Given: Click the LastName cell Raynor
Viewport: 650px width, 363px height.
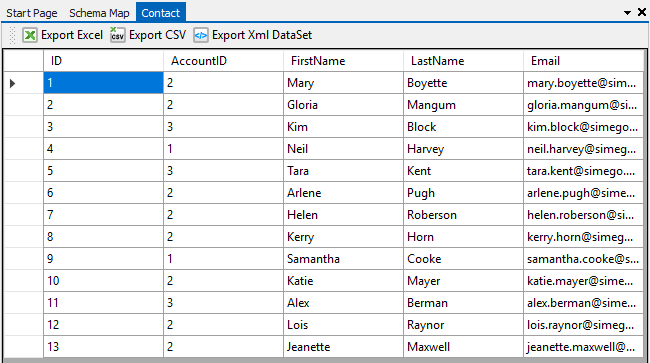Looking at the screenshot, I should click(463, 324).
